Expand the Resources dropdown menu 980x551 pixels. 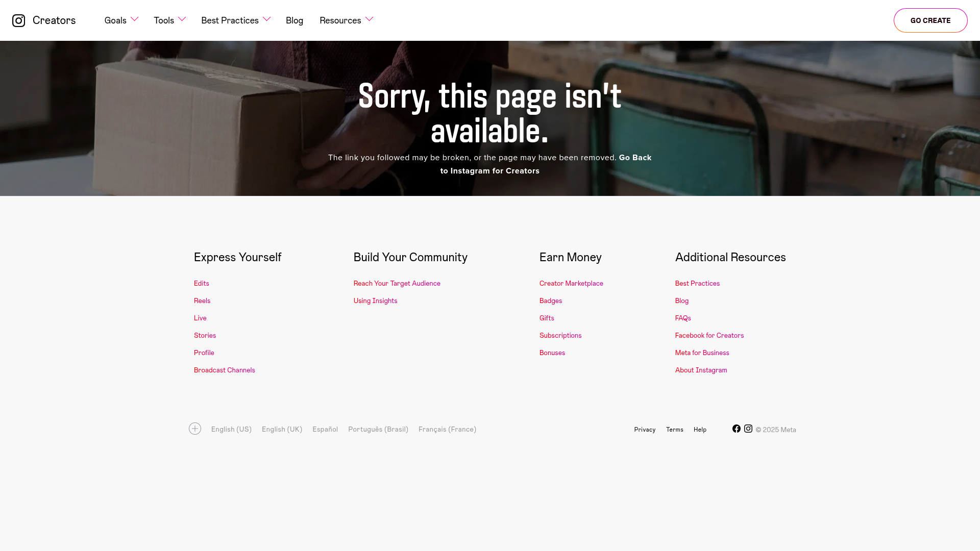point(346,20)
